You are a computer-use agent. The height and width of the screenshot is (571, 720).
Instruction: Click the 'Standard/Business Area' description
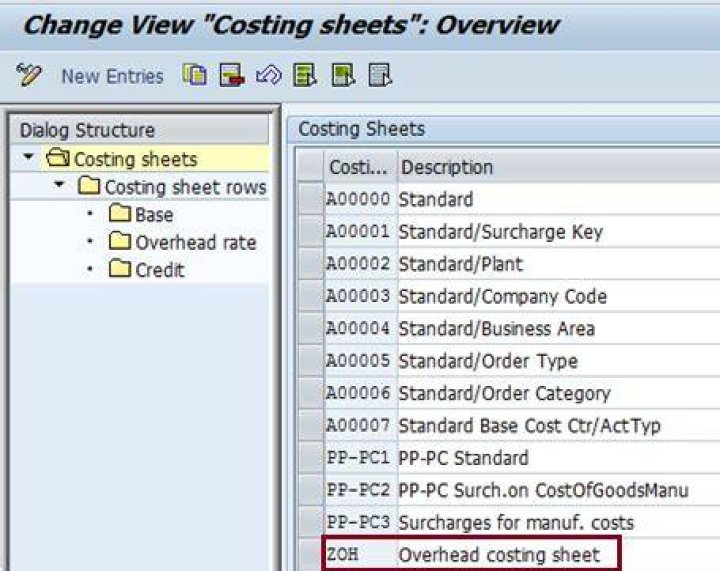pos(497,329)
